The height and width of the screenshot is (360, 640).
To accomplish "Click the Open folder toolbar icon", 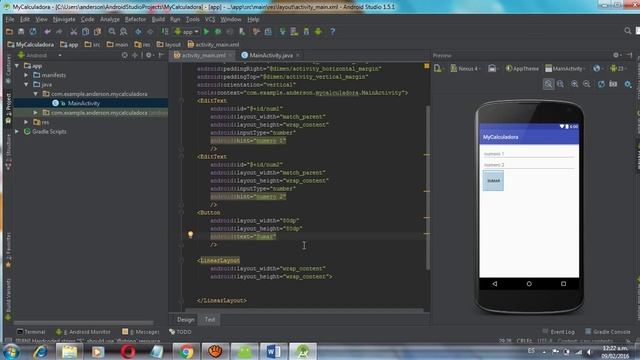I will pyautogui.click(x=9, y=31).
